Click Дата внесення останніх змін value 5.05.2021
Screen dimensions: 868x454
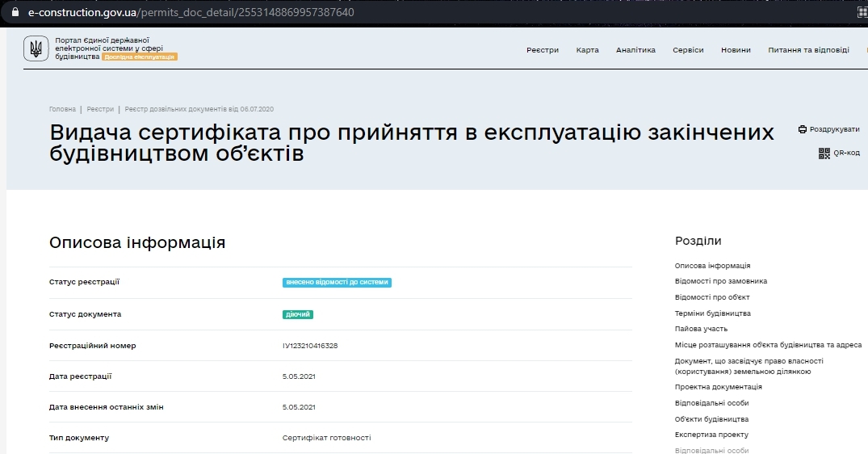pyautogui.click(x=299, y=407)
